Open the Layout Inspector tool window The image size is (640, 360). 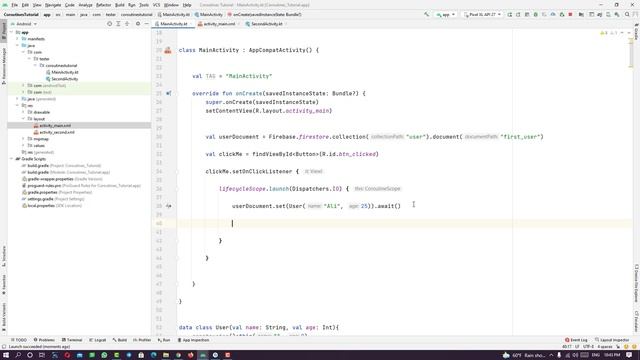pyautogui.click(x=612, y=340)
